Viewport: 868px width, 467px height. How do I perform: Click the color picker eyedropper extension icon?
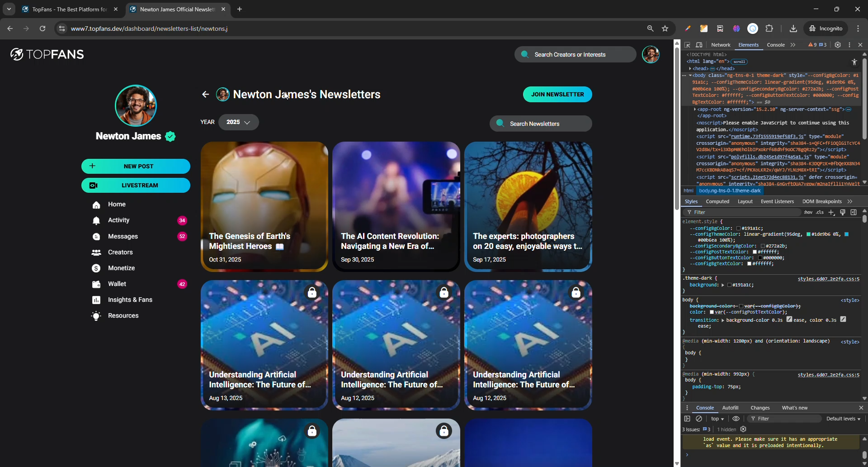(x=688, y=29)
